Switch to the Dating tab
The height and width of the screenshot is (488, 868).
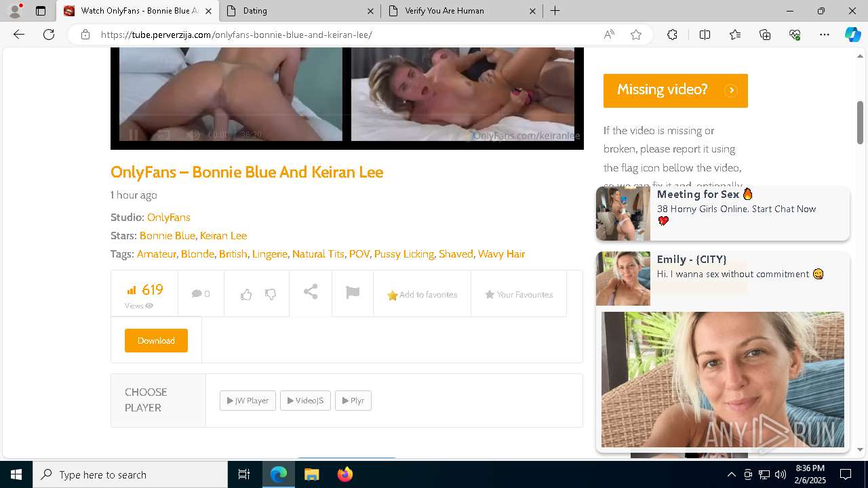(298, 11)
